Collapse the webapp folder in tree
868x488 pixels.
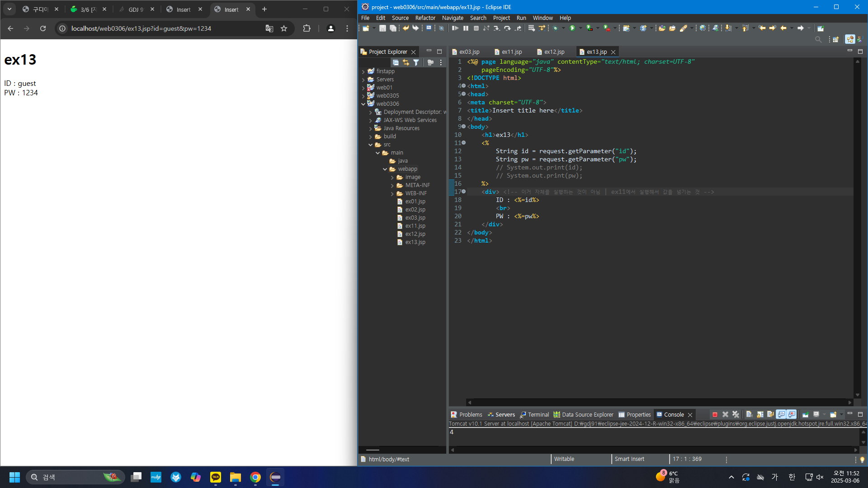[385, 169]
